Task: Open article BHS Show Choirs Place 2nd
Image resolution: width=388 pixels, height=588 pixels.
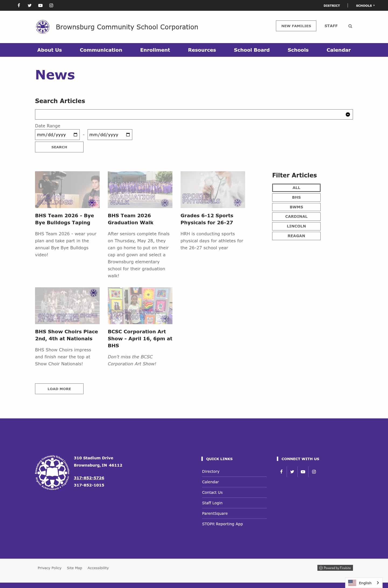Action: (x=67, y=335)
